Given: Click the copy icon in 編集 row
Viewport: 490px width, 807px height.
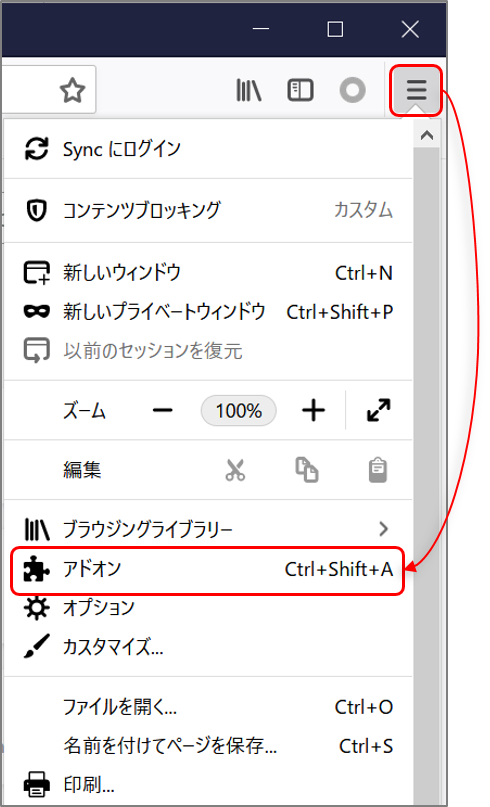Looking at the screenshot, I should point(307,469).
